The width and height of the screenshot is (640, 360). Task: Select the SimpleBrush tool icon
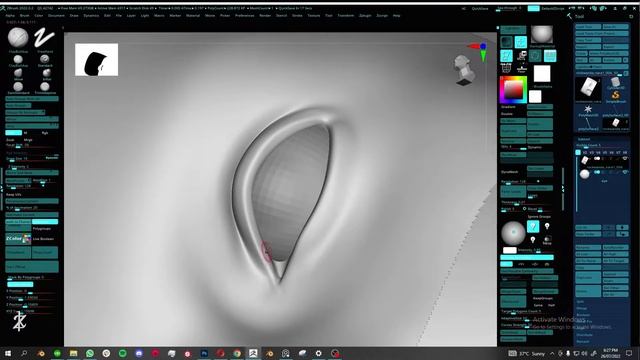click(616, 97)
